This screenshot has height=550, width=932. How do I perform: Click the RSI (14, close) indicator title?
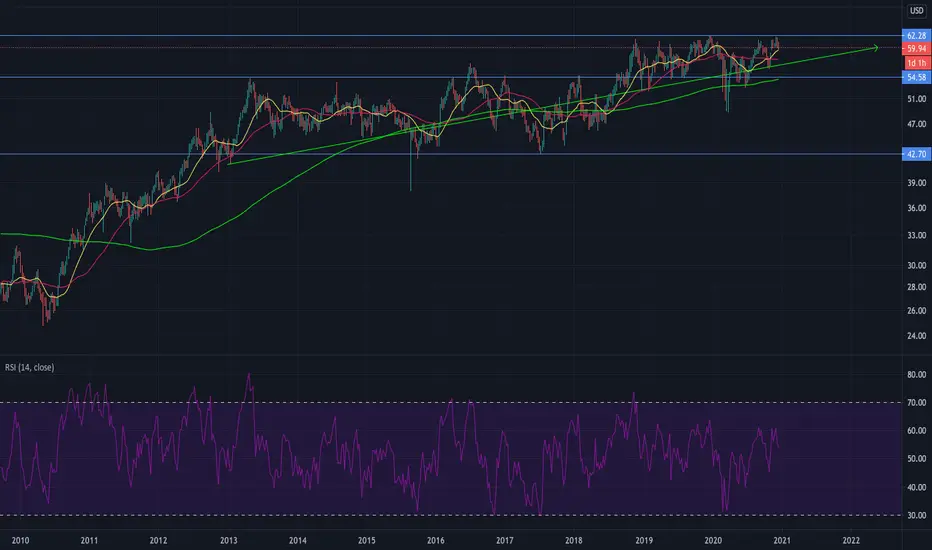30,367
